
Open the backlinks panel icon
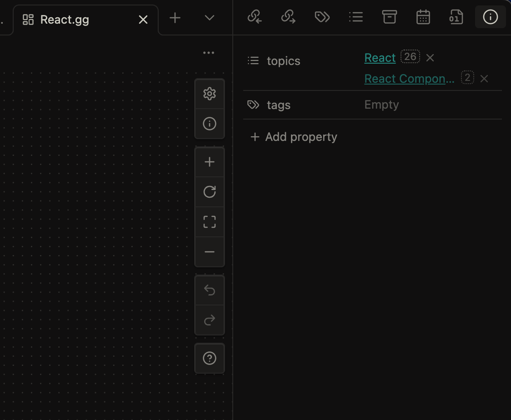(x=255, y=17)
